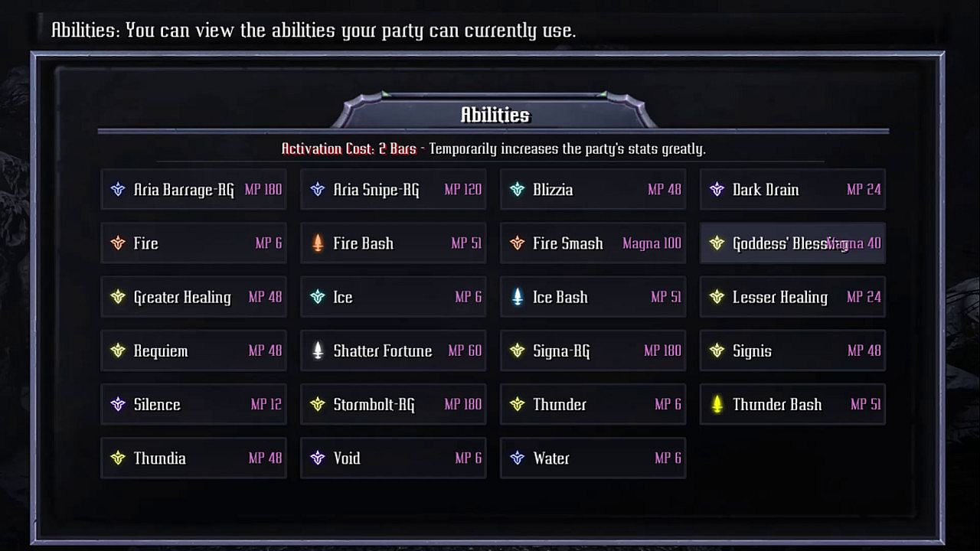Click the Abilities header title
Screen dimensions: 980x551
click(x=495, y=115)
